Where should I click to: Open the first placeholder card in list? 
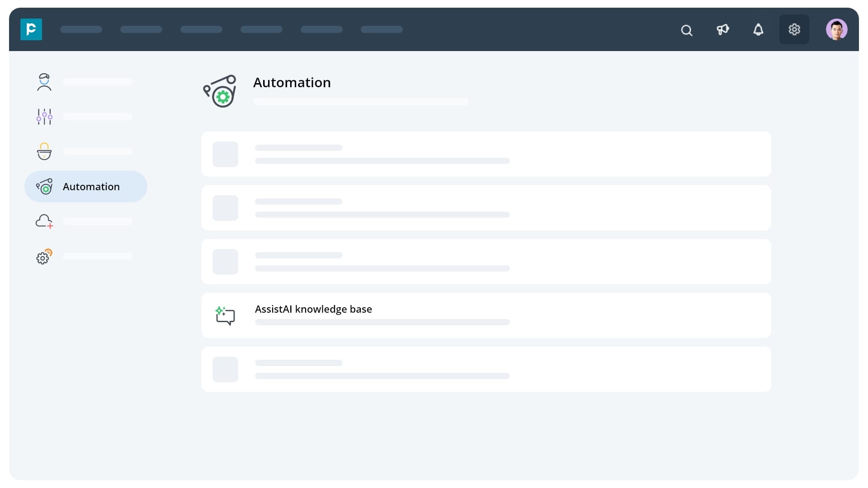486,154
